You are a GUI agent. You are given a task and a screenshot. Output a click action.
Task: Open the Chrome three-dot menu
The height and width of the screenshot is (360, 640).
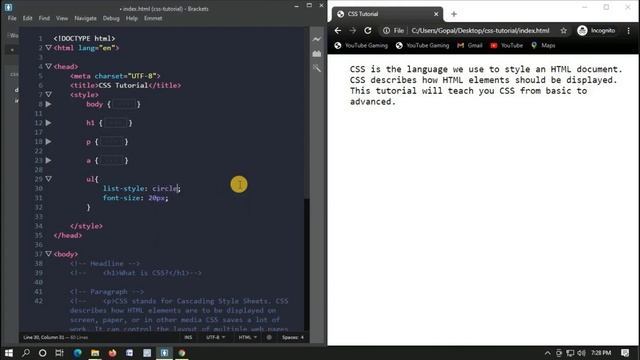point(629,31)
